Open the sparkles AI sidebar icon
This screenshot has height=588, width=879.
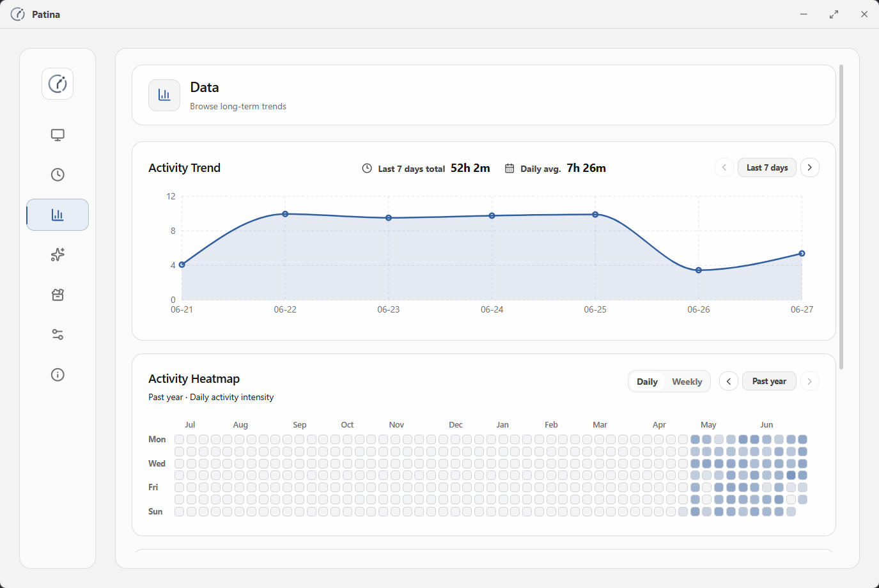tap(58, 254)
